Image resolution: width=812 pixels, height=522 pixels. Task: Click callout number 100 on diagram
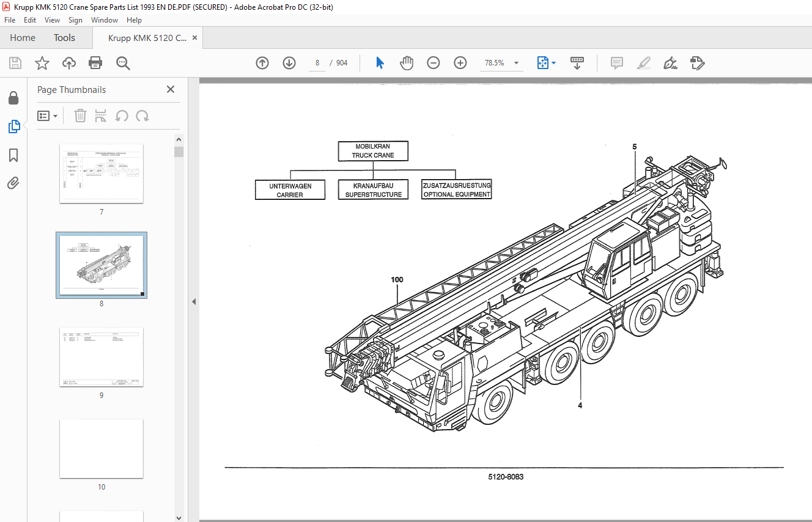(397, 280)
